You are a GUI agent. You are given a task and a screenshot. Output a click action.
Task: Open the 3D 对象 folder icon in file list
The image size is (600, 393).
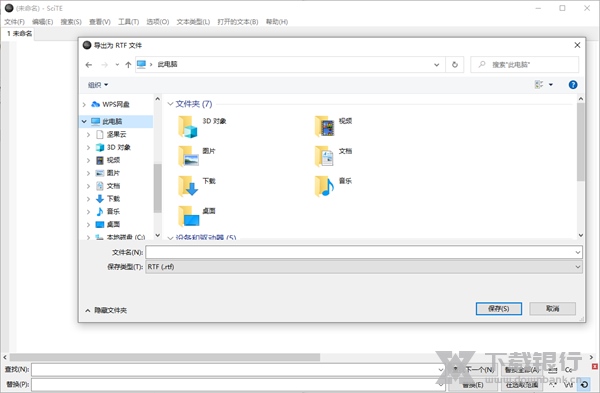[x=188, y=127]
